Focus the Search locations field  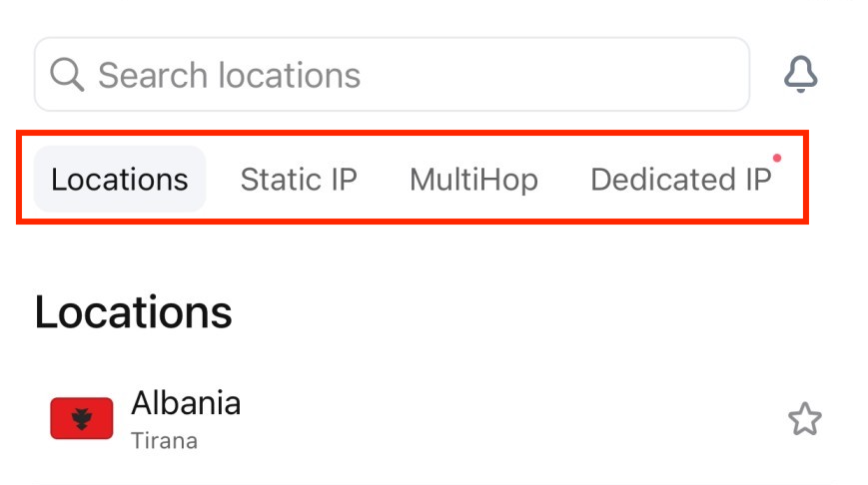[x=392, y=74]
